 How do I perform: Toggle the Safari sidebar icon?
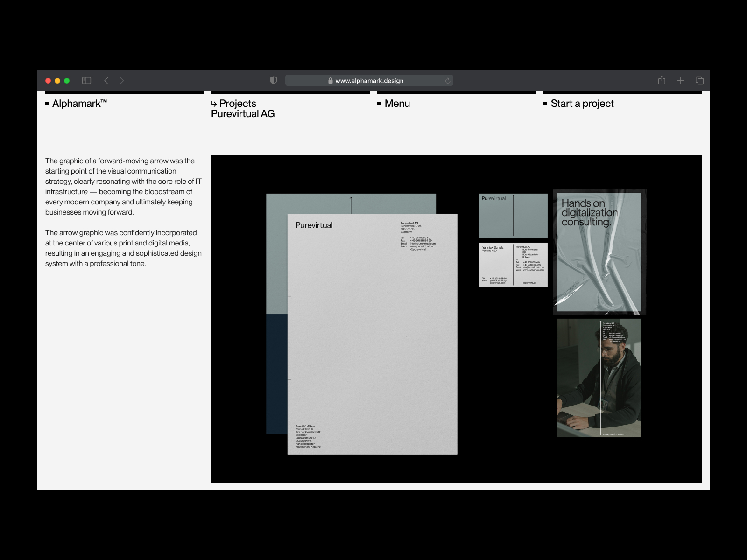pos(86,81)
